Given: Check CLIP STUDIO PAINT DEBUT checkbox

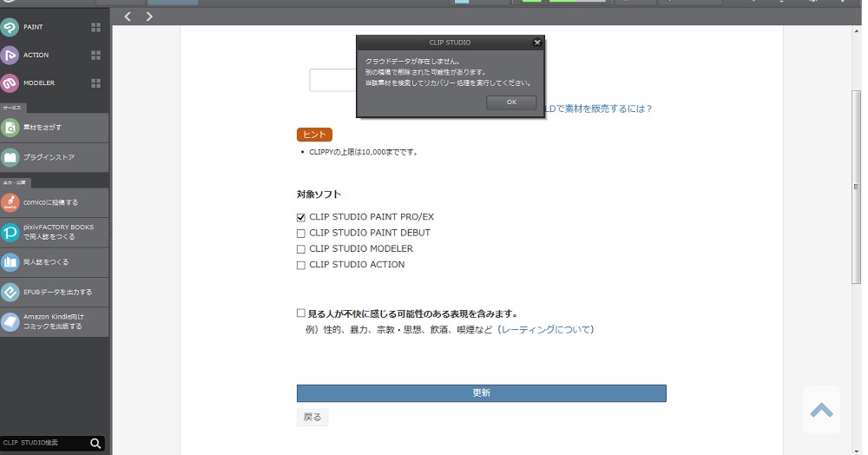Looking at the screenshot, I should point(301,234).
